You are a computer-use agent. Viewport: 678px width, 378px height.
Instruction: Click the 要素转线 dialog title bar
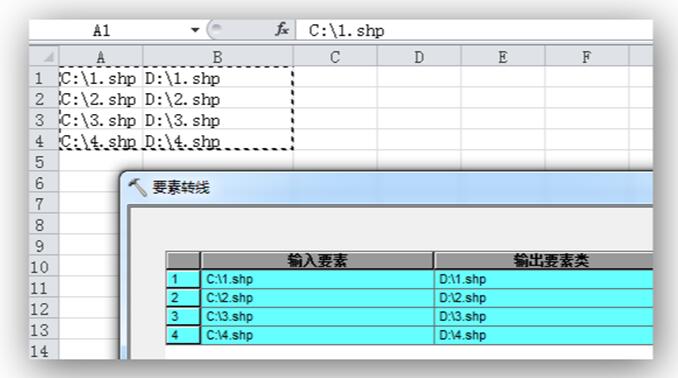(387, 188)
